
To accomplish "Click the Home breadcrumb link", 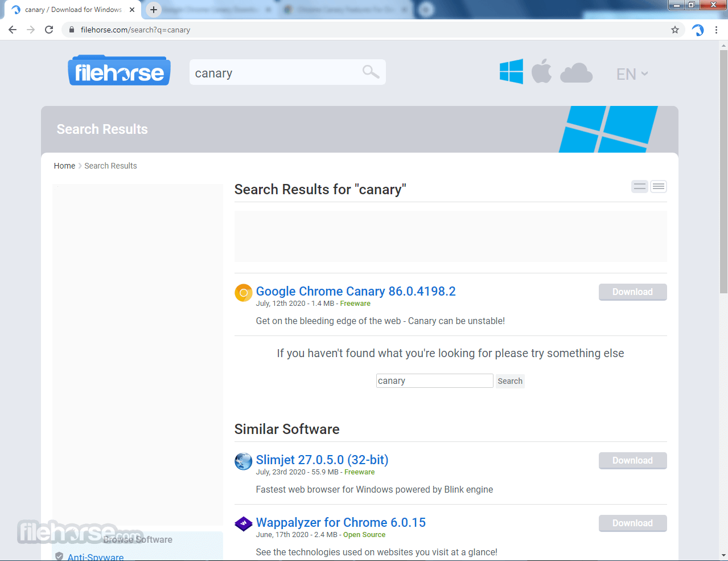I will pos(64,166).
